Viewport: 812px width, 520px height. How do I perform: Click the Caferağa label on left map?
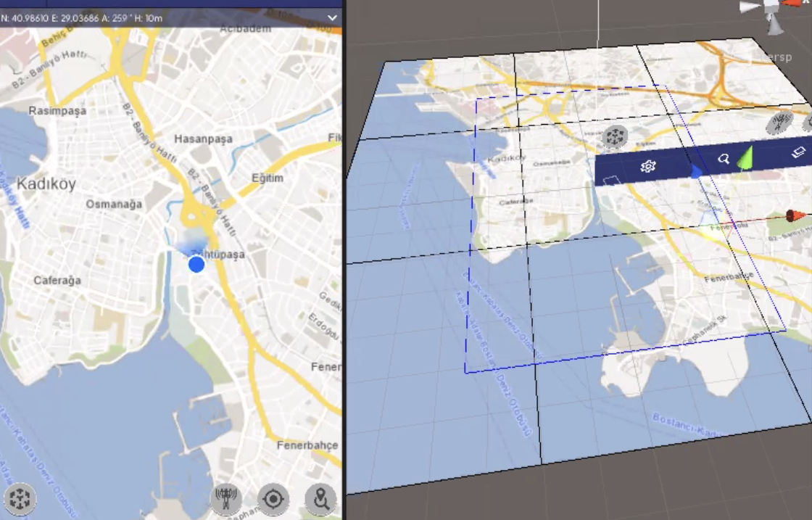pos(57,280)
